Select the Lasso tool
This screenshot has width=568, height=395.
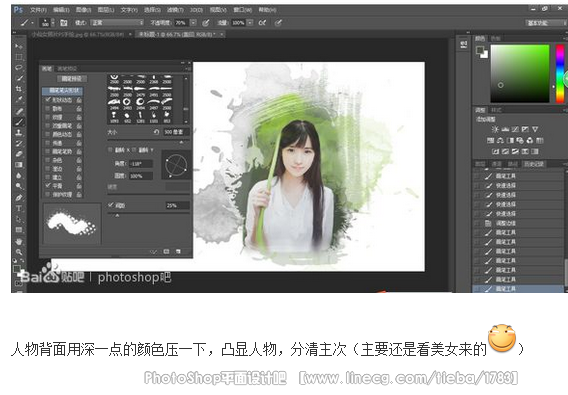(x=18, y=67)
